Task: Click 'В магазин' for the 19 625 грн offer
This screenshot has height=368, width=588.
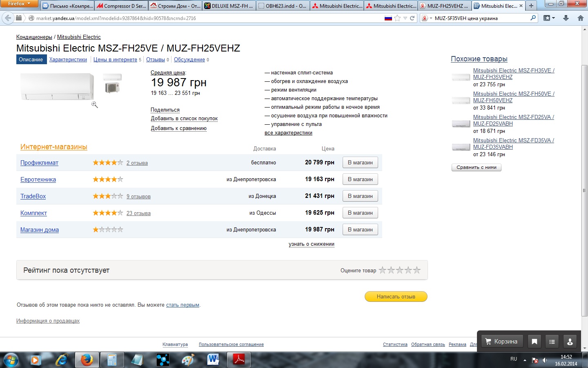Action: coord(360,213)
